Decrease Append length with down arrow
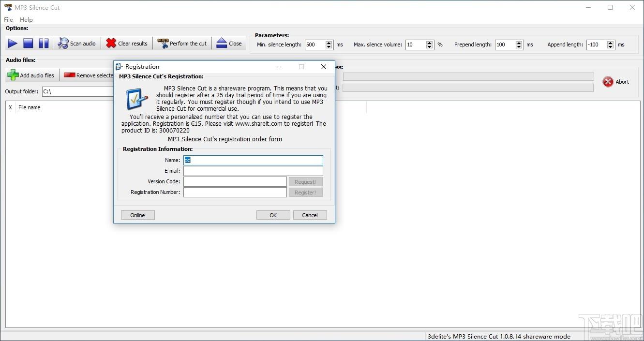644x341 pixels. click(611, 47)
